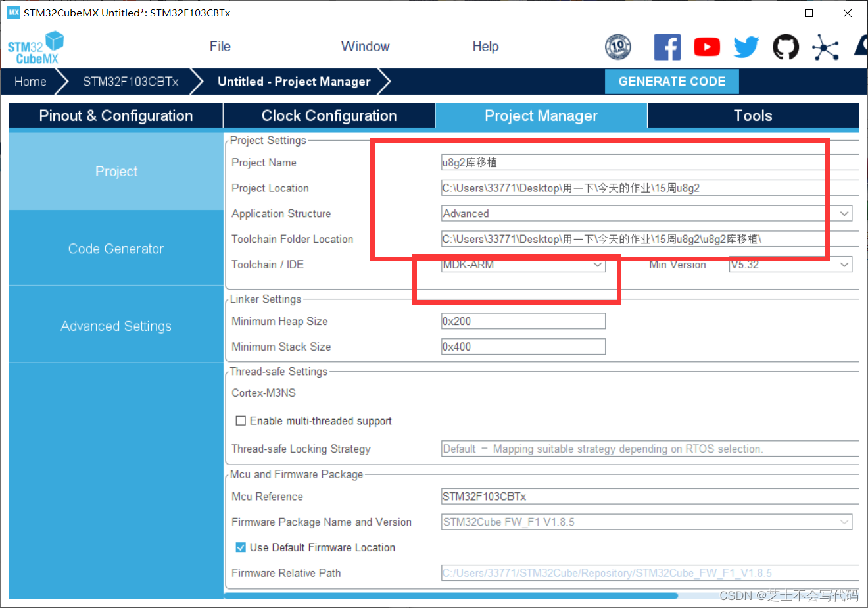Viewport: 868px width, 608px height.
Task: Switch to Tools tab
Action: click(753, 116)
